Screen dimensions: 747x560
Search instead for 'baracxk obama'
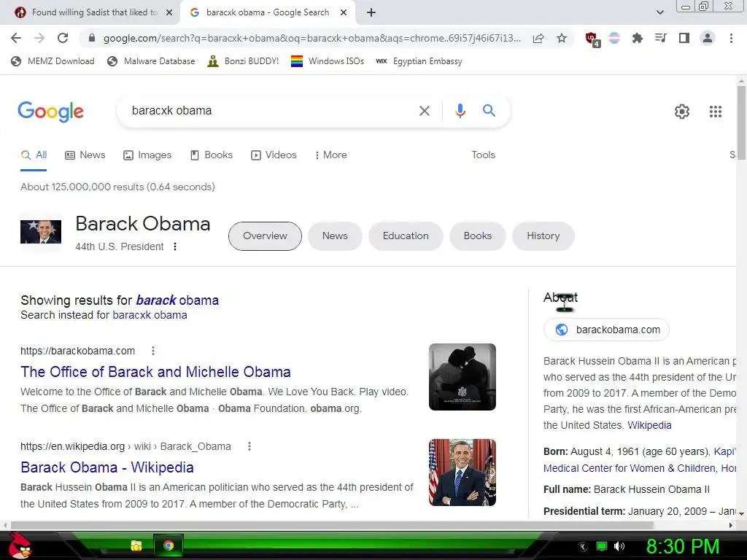pyautogui.click(x=150, y=315)
